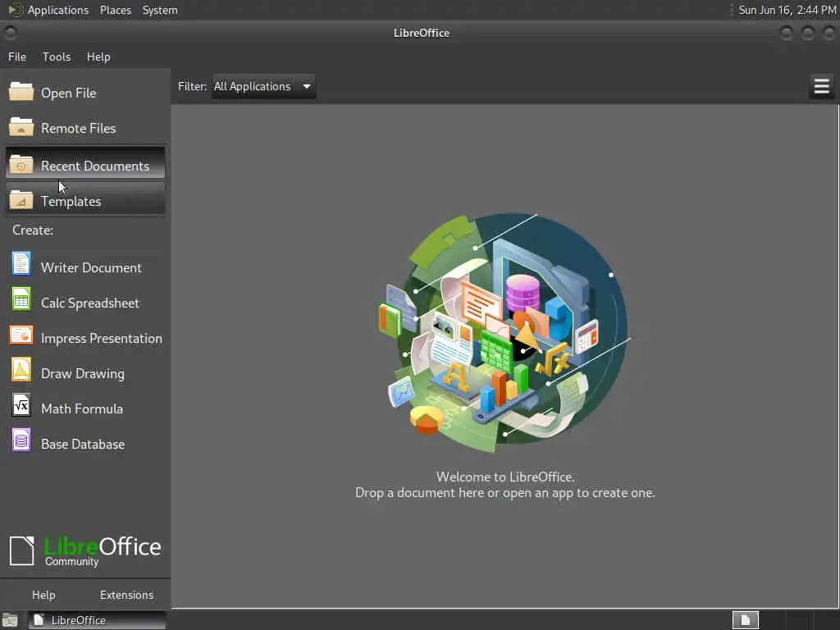Open the File menu
This screenshot has height=630, width=840.
coord(17,57)
